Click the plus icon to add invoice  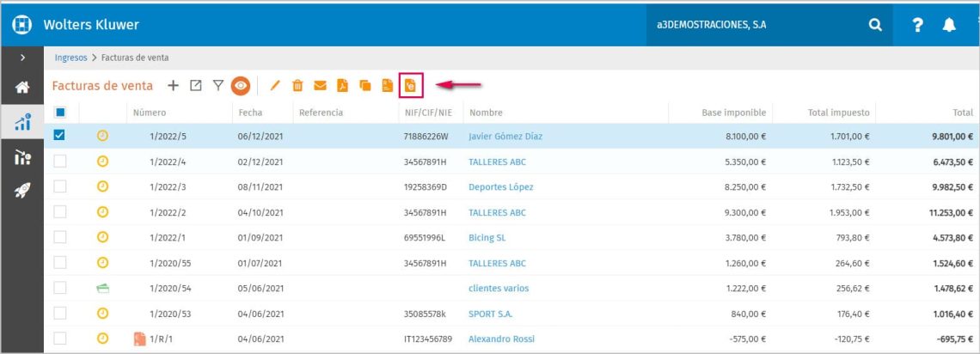tap(173, 86)
